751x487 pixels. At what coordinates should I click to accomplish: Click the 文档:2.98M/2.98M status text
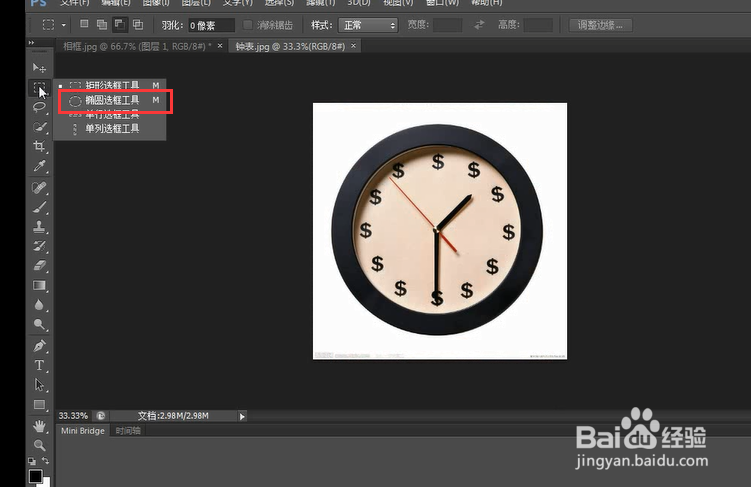click(x=173, y=416)
